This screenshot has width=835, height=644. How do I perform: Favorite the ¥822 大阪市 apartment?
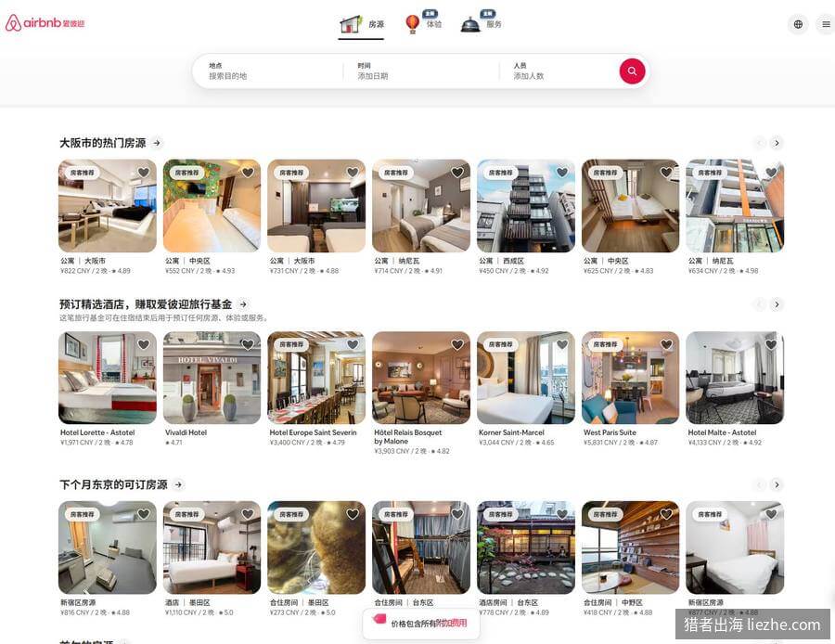144,172
